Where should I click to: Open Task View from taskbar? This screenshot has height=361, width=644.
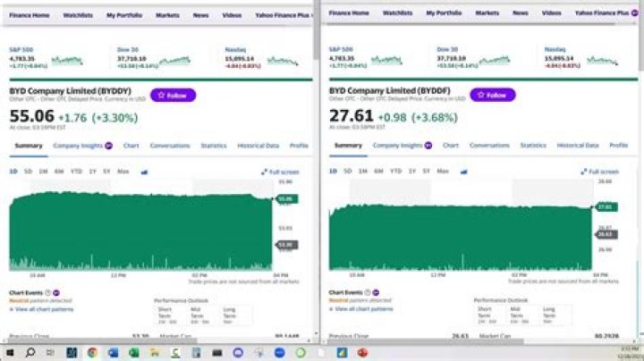coord(50,352)
